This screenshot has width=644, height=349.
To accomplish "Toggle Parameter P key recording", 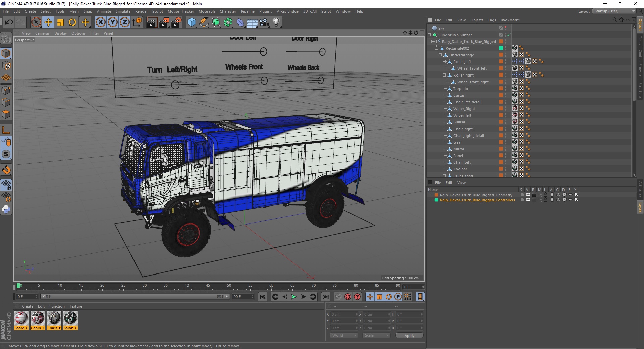I will coord(398,297).
